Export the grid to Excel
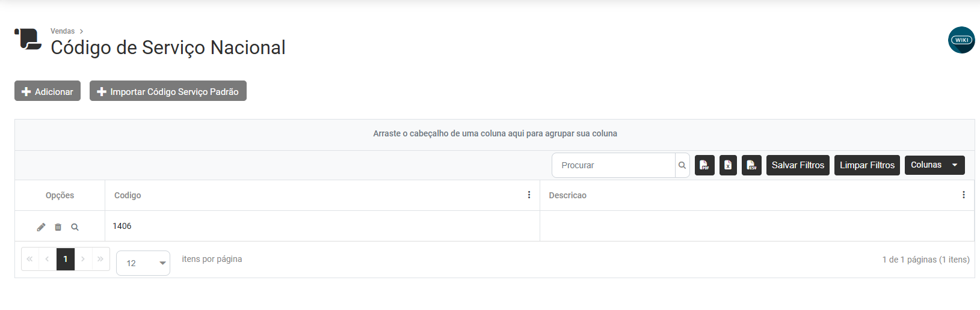The width and height of the screenshot is (980, 310). click(x=728, y=165)
